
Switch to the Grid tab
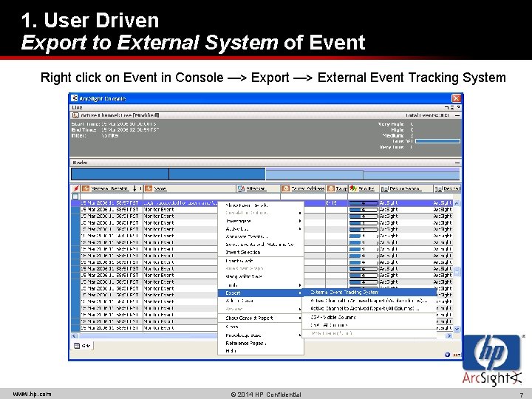tap(82, 346)
